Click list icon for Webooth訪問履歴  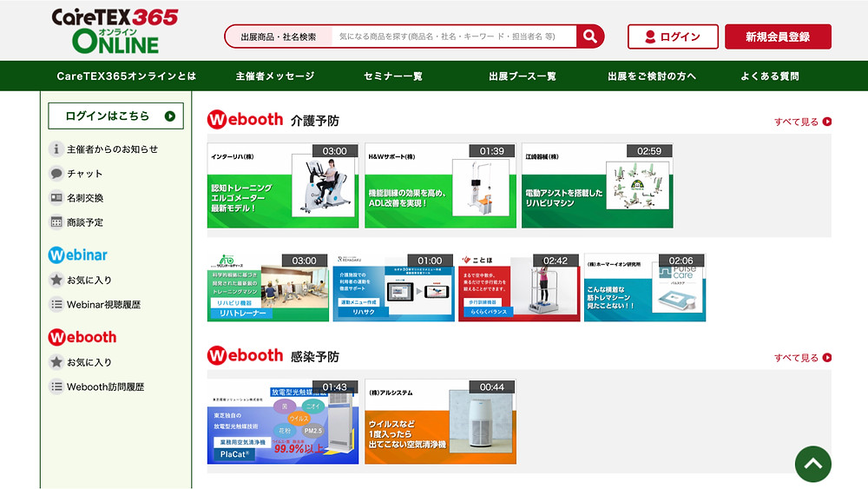[56, 387]
